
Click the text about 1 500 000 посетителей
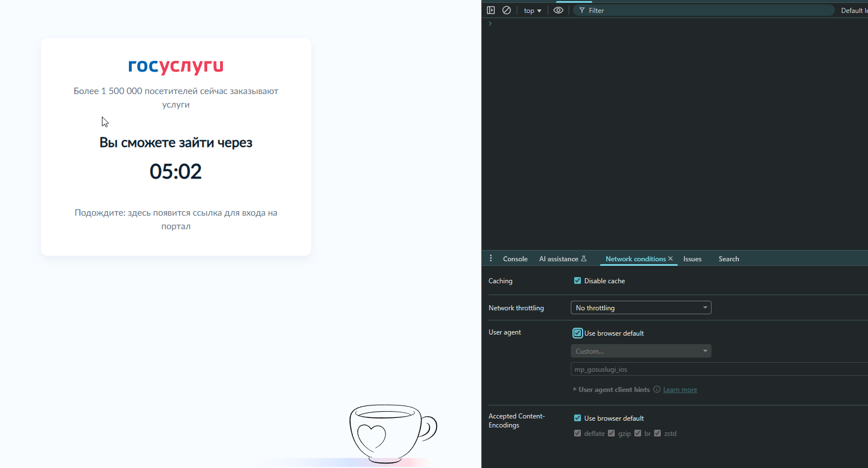[176, 97]
